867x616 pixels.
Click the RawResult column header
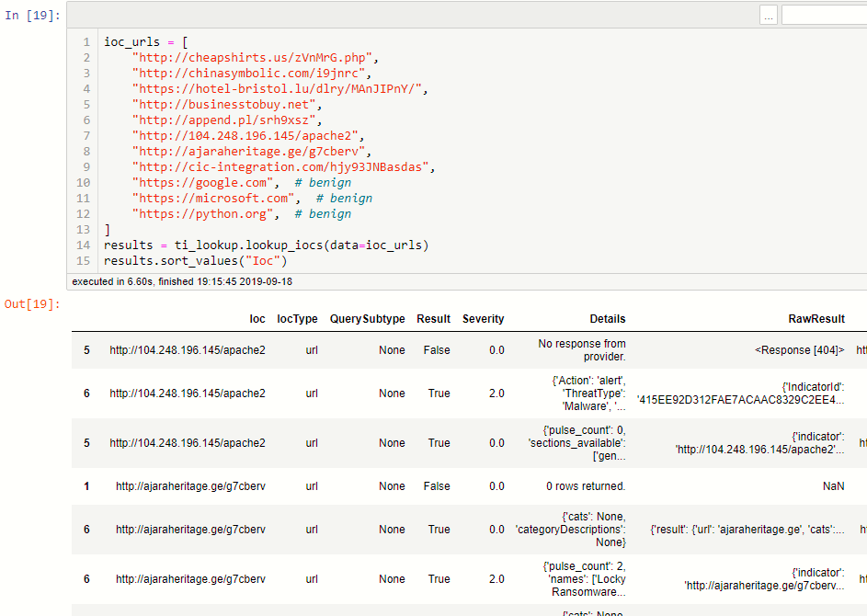coord(816,319)
